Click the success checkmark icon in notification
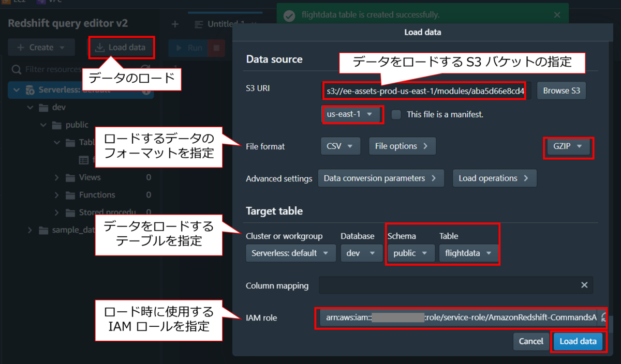 click(x=290, y=15)
